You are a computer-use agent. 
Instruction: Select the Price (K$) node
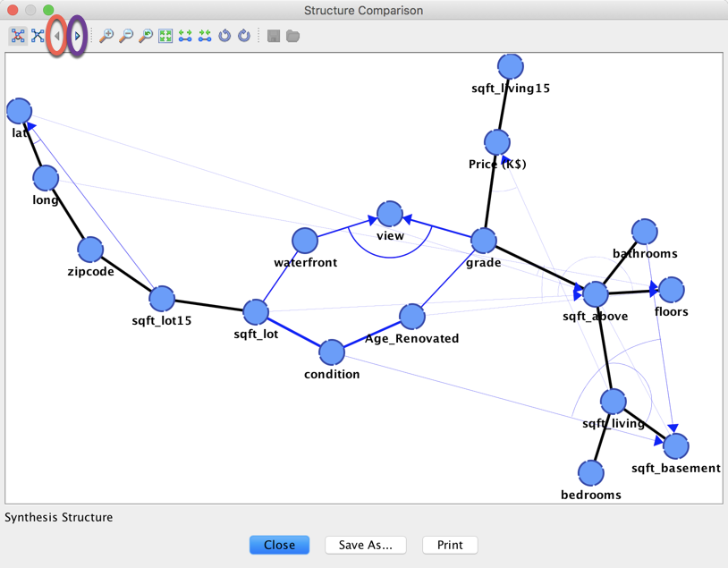[x=497, y=142]
